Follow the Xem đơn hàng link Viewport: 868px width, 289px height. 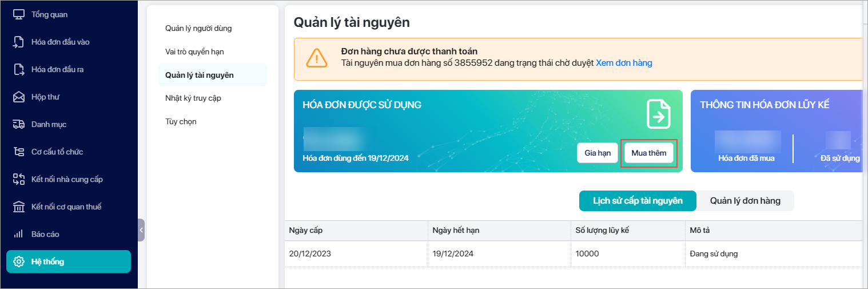point(624,63)
